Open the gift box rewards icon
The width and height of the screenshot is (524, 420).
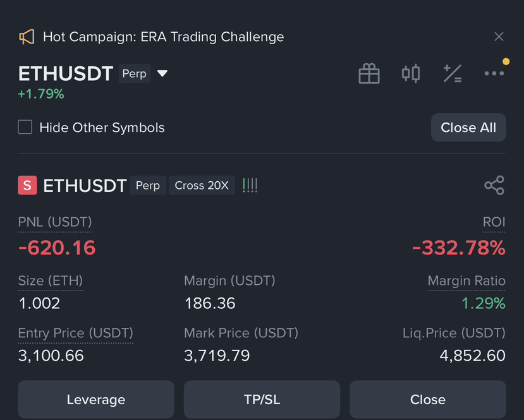[x=369, y=73]
